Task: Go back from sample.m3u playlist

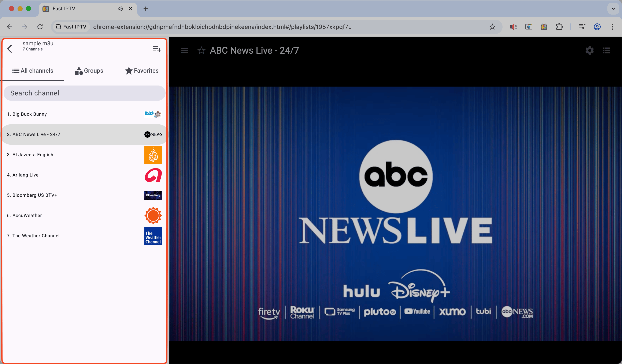Action: click(10, 49)
